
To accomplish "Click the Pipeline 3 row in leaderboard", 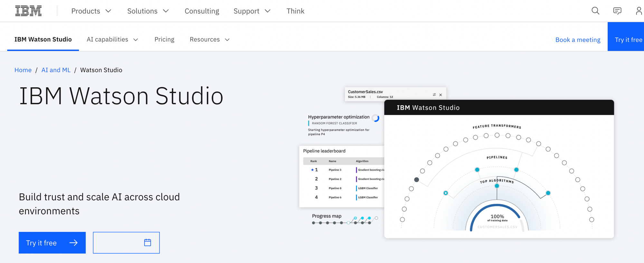I will [x=344, y=170].
